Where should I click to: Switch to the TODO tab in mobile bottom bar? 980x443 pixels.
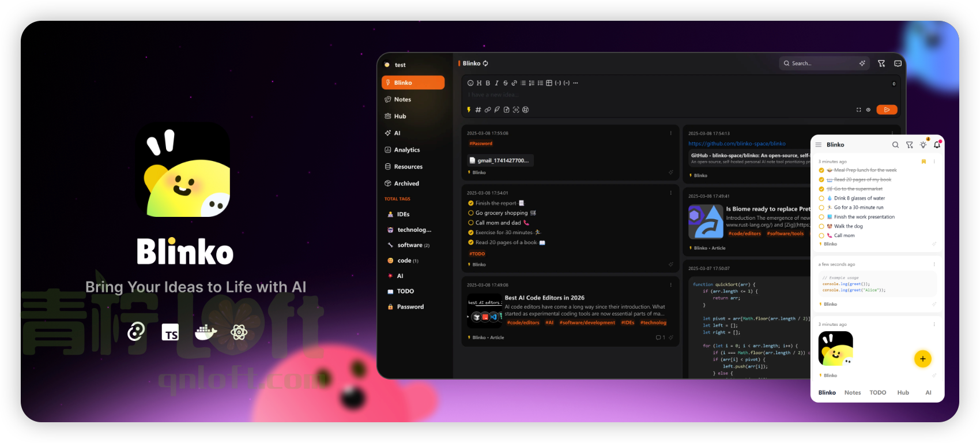coord(877,392)
